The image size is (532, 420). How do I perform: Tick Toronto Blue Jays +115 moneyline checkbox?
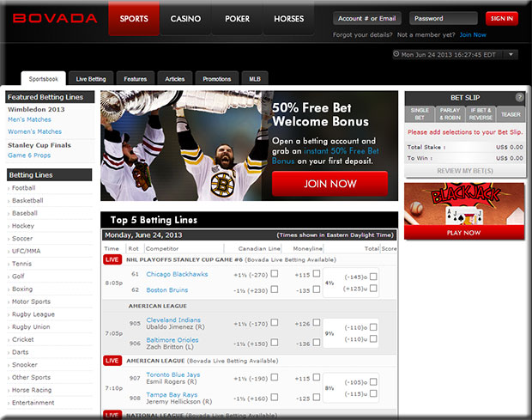click(x=317, y=377)
